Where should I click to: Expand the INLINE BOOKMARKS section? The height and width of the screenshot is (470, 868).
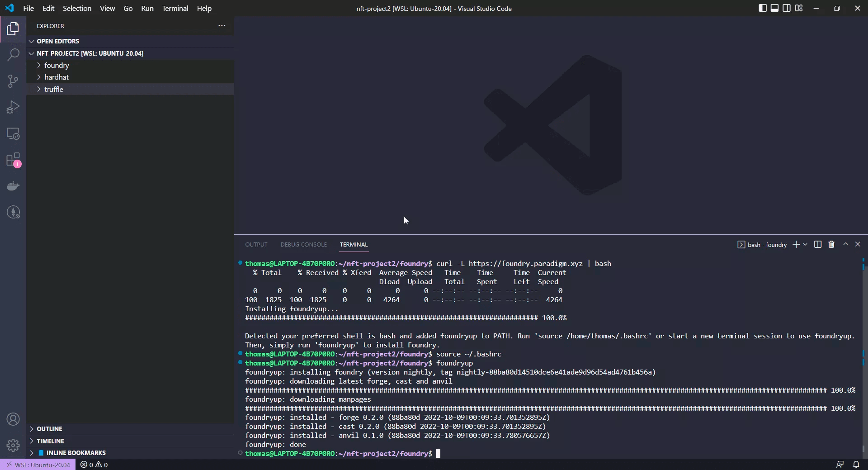tap(130, 453)
